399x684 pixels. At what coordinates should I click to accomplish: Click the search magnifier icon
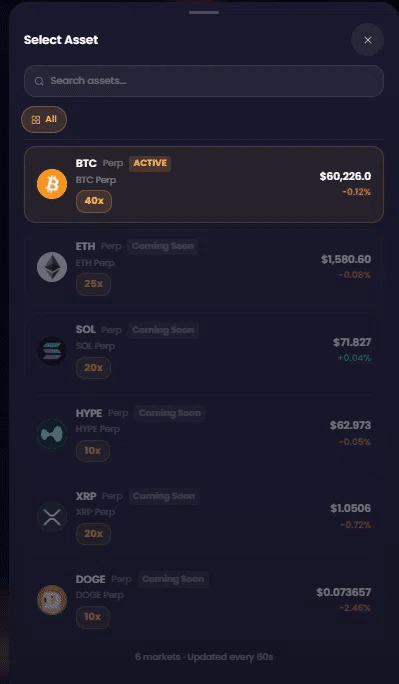click(x=39, y=81)
